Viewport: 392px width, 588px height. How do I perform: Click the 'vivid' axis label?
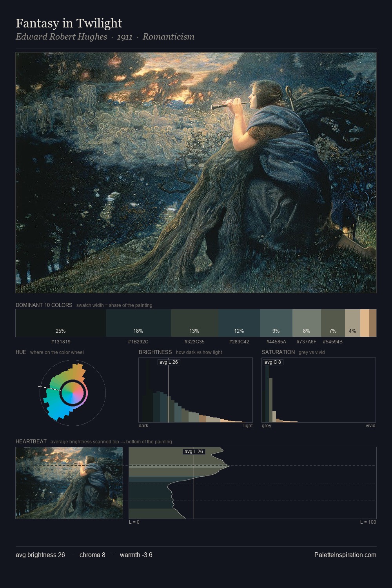tap(370, 426)
